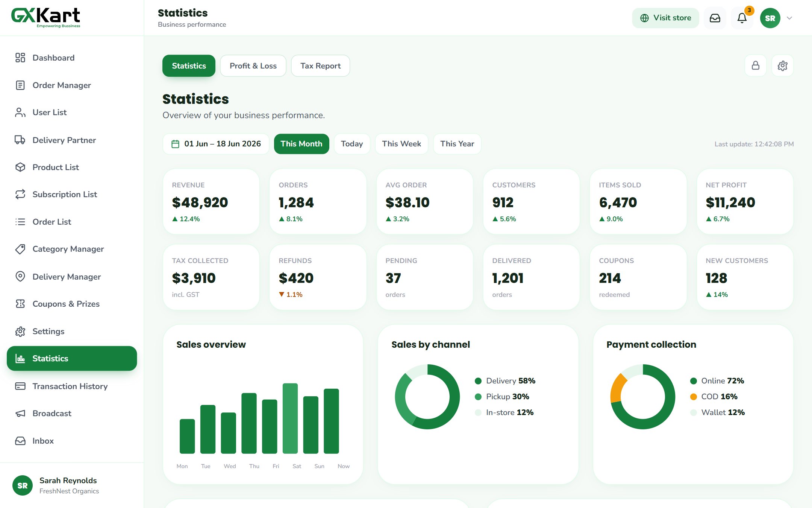Select Today period filter
This screenshot has height=508, width=812.
(x=352, y=144)
